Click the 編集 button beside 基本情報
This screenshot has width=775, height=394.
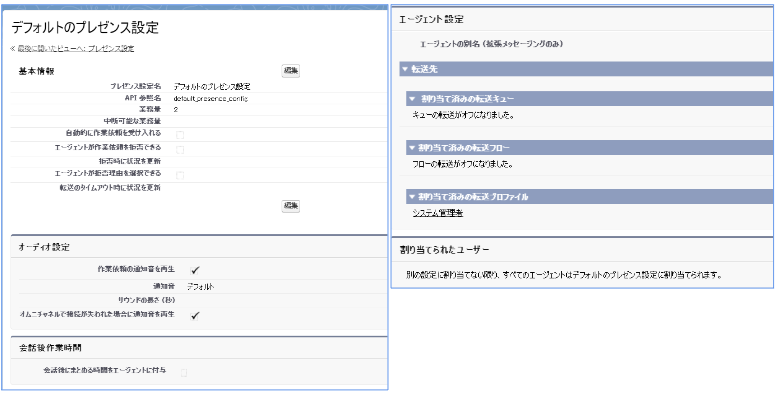point(291,71)
